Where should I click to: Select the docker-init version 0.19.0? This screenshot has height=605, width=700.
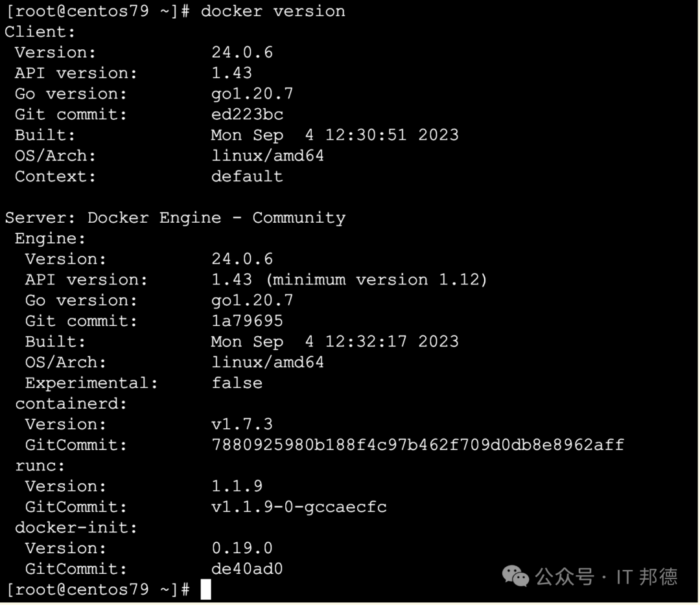pos(242,548)
